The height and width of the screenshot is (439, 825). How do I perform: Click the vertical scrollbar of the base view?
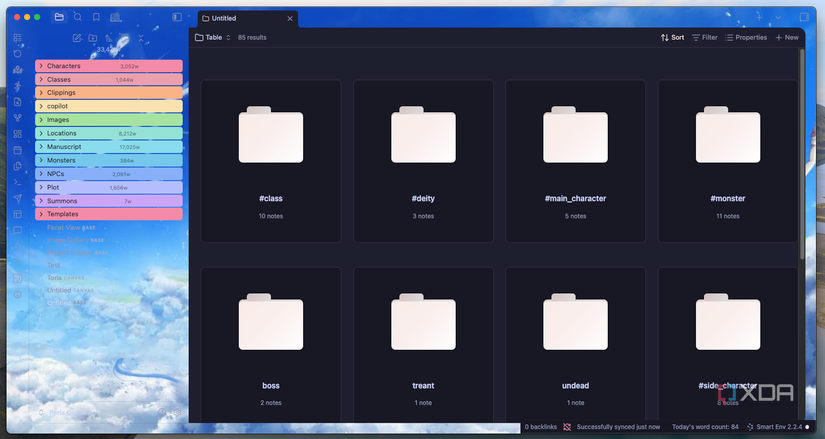pos(802,154)
